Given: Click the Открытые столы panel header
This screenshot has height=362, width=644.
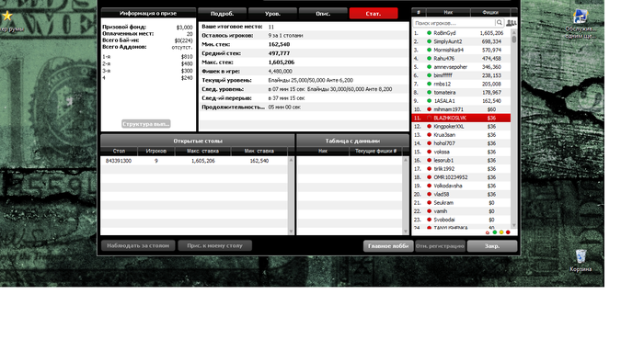Looking at the screenshot, I should [x=198, y=141].
